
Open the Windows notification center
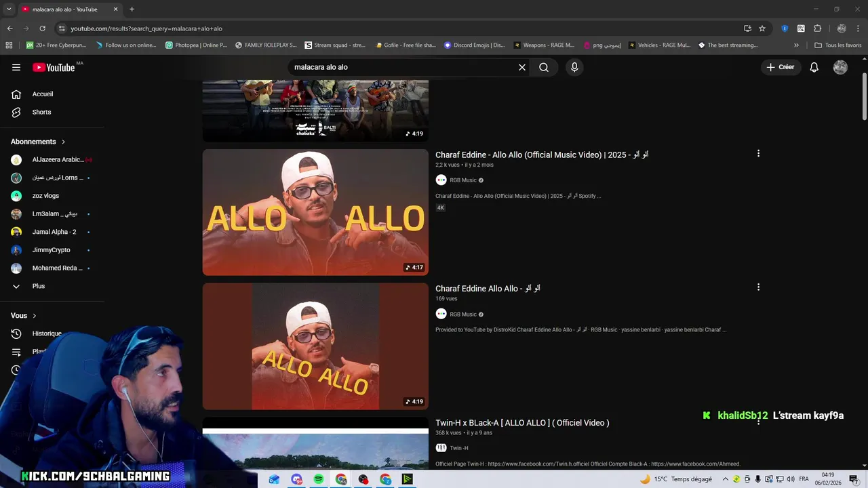point(854,479)
